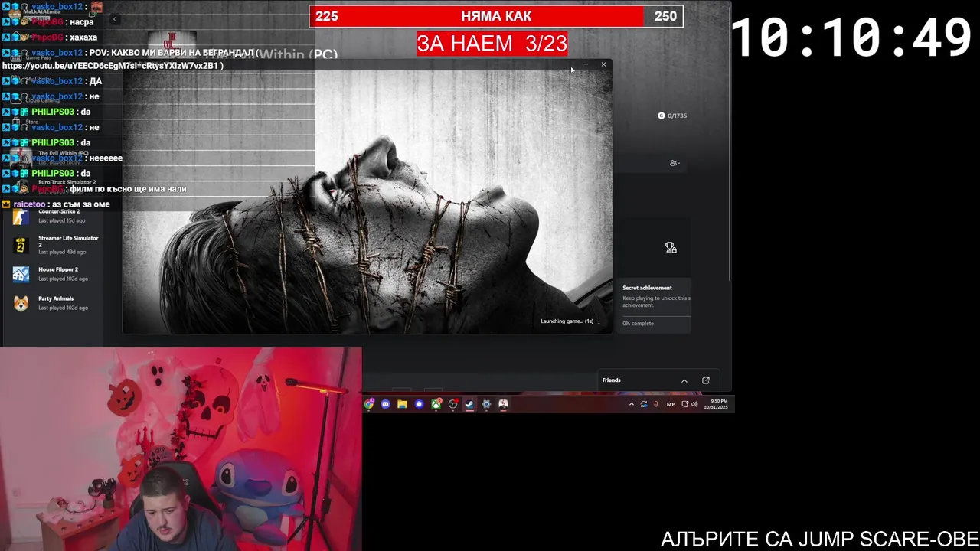Open The Evil Within taskbar icon
The height and width of the screenshot is (551, 980).
pos(503,404)
